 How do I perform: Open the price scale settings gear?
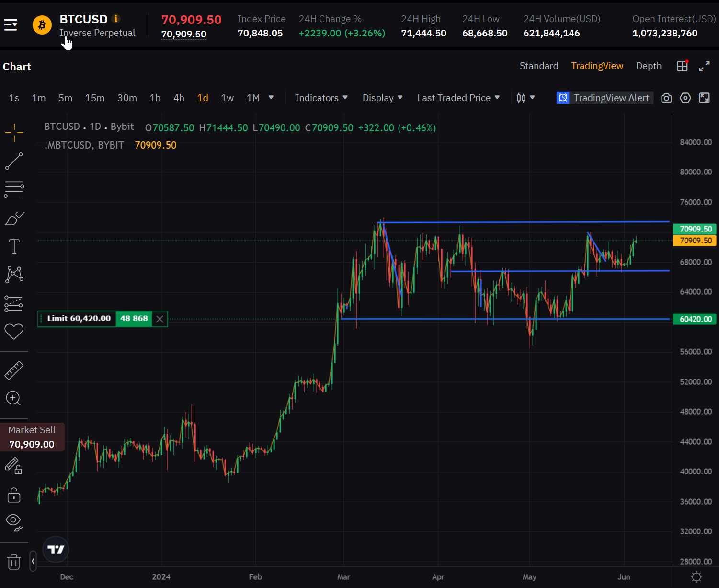[696, 576]
